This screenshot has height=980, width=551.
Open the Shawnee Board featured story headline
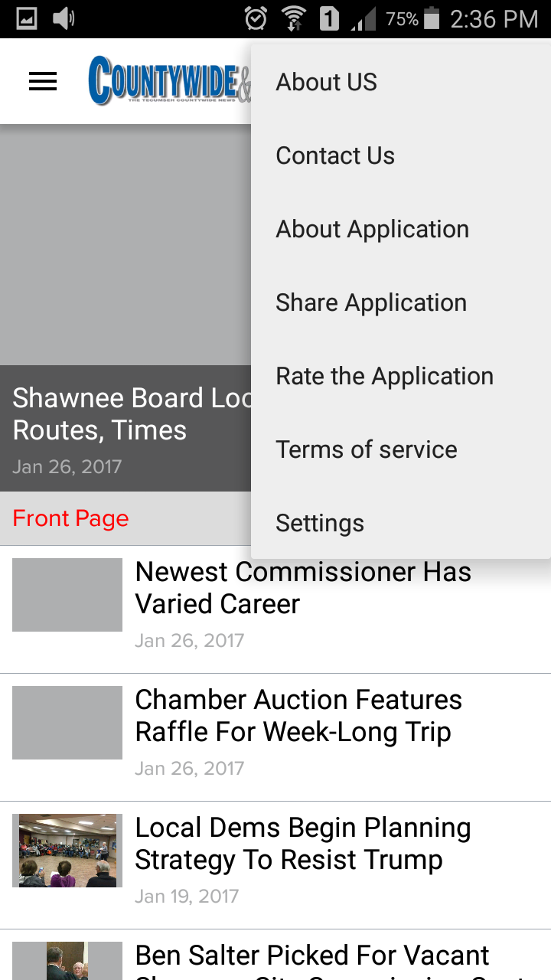click(130, 414)
